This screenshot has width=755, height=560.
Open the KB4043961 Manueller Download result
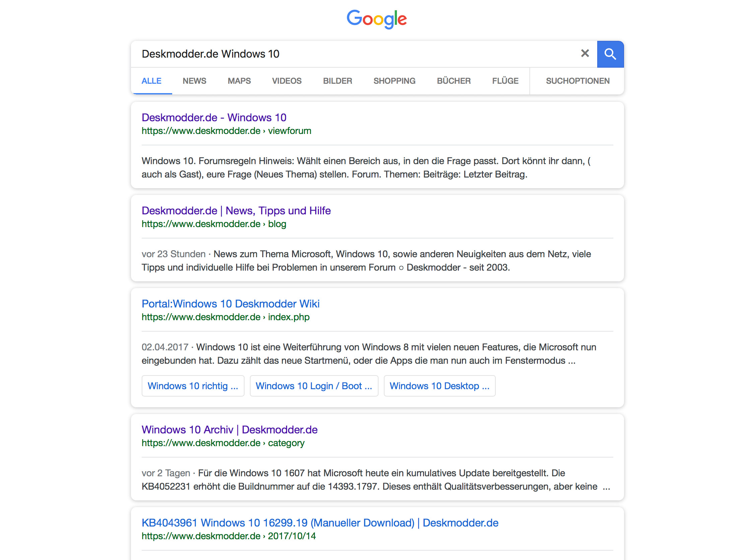[x=320, y=523]
